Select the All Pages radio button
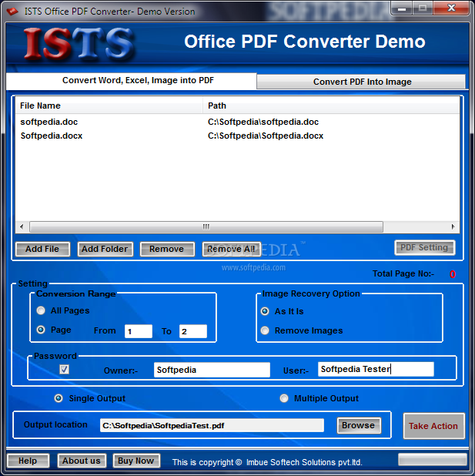This screenshot has width=475, height=476. (x=41, y=310)
